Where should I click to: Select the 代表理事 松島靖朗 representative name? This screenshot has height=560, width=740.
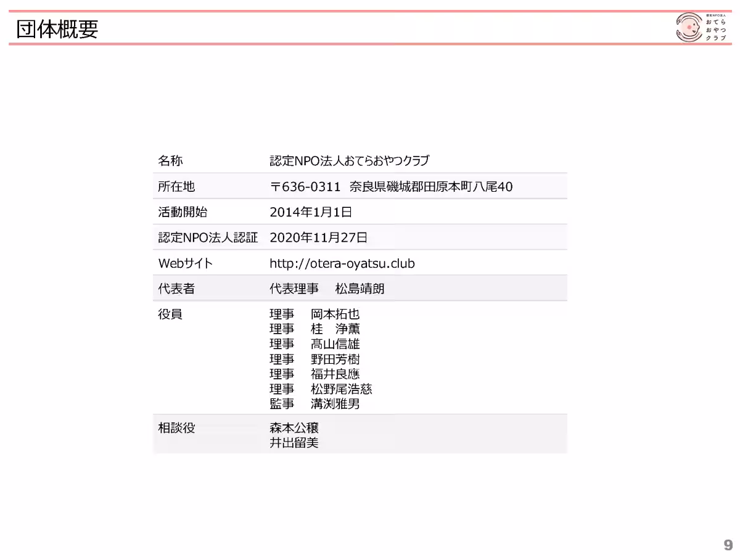pyautogui.click(x=326, y=288)
